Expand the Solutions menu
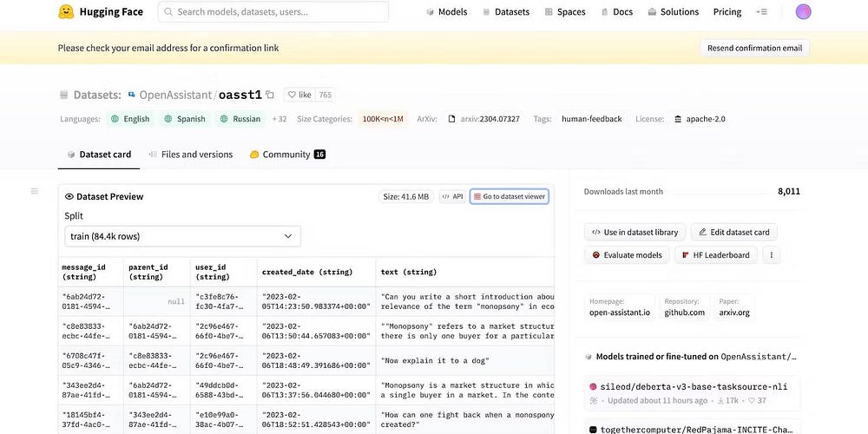 coord(673,12)
